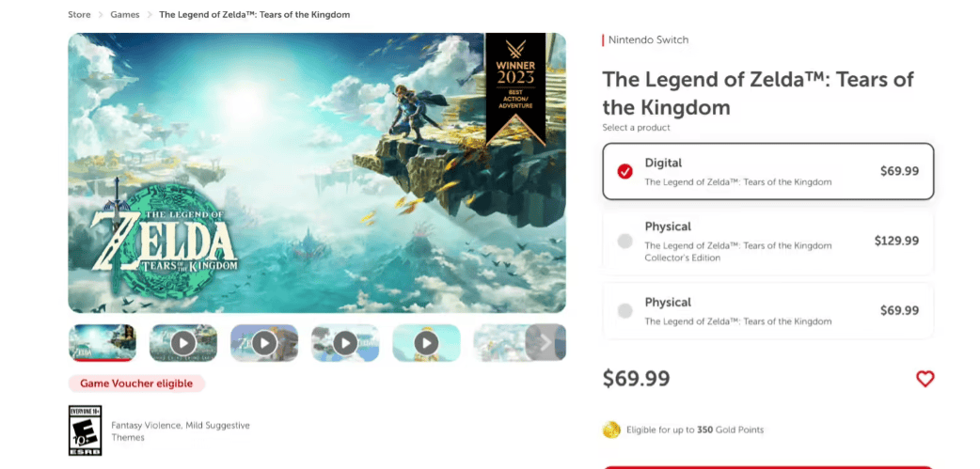Screen dimensions: 980x469
Task: Open the Games breadcrumb link
Action: (125, 14)
